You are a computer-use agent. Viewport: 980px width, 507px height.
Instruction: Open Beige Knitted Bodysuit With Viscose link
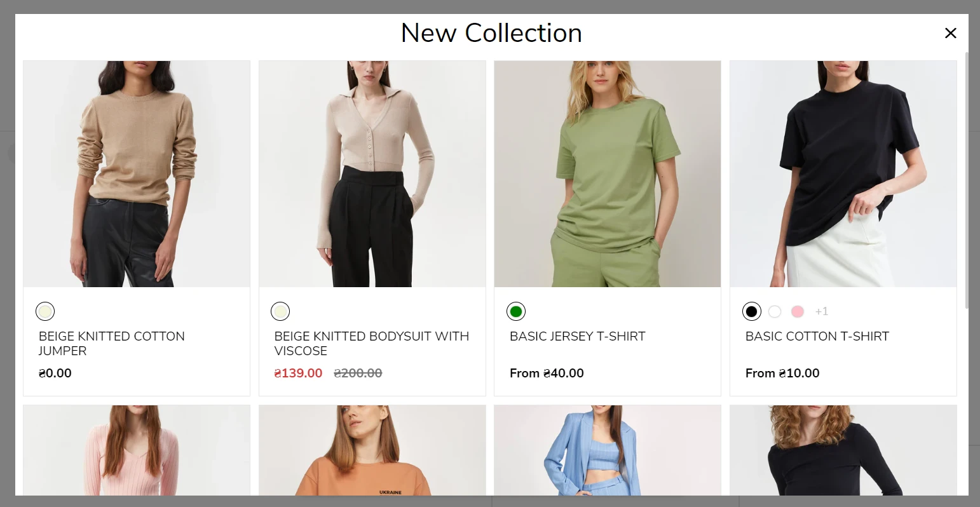pyautogui.click(x=372, y=343)
